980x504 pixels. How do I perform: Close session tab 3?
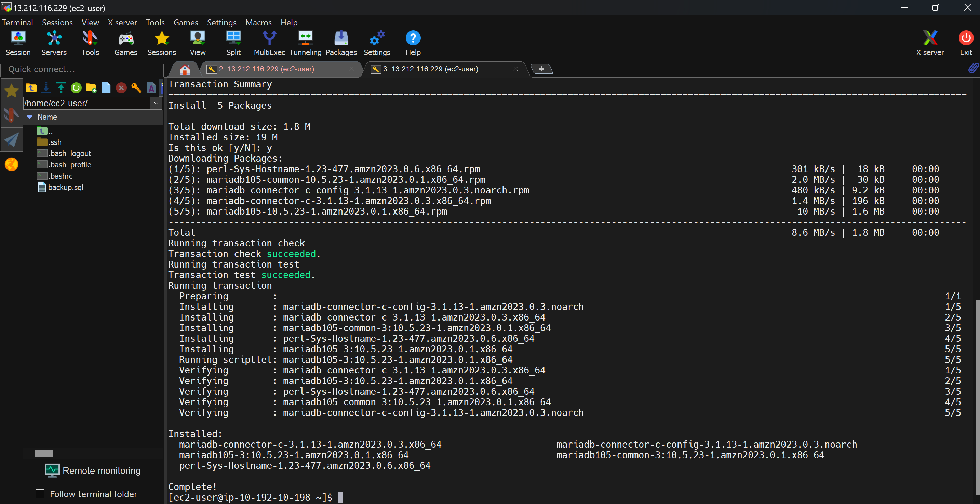coord(515,69)
